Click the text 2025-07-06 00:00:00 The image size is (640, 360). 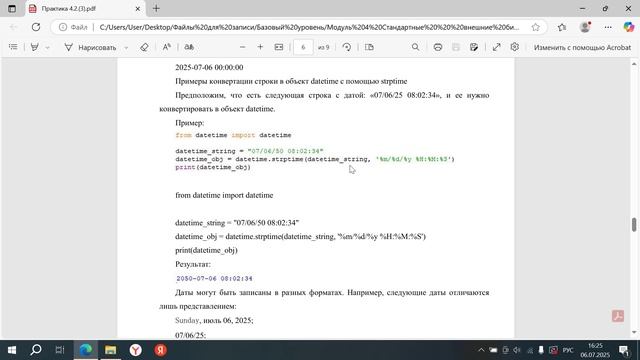(x=209, y=67)
